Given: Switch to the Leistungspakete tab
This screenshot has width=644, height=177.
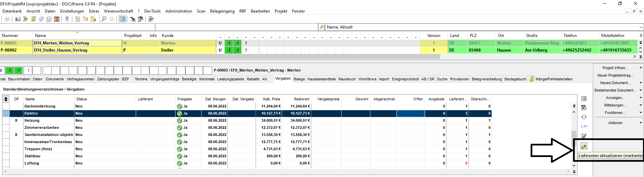Looking at the screenshot, I should (231, 79).
